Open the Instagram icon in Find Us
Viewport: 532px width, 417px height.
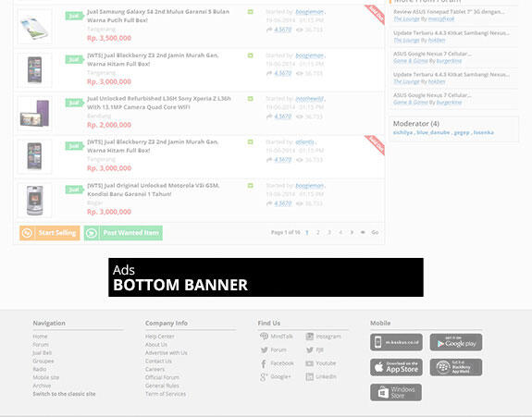pos(309,337)
